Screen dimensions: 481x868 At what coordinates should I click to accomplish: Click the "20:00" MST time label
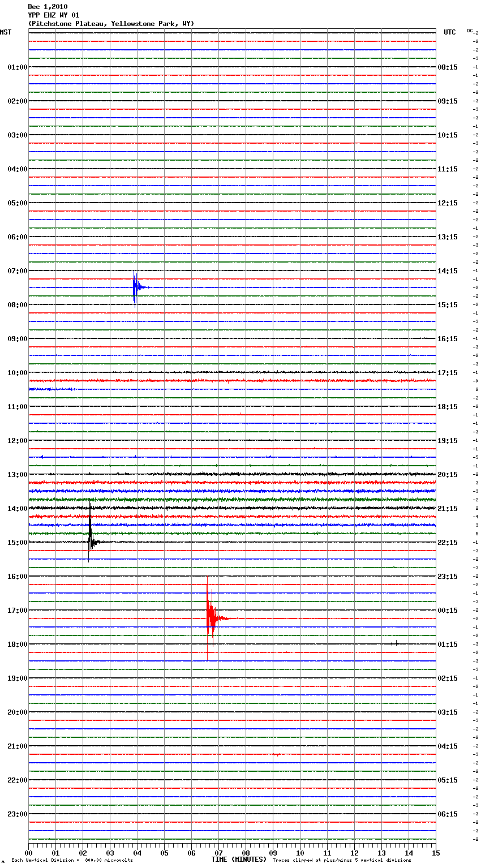point(17,712)
